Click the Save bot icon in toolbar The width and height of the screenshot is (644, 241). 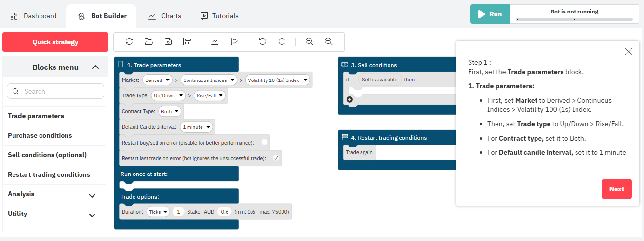click(168, 41)
